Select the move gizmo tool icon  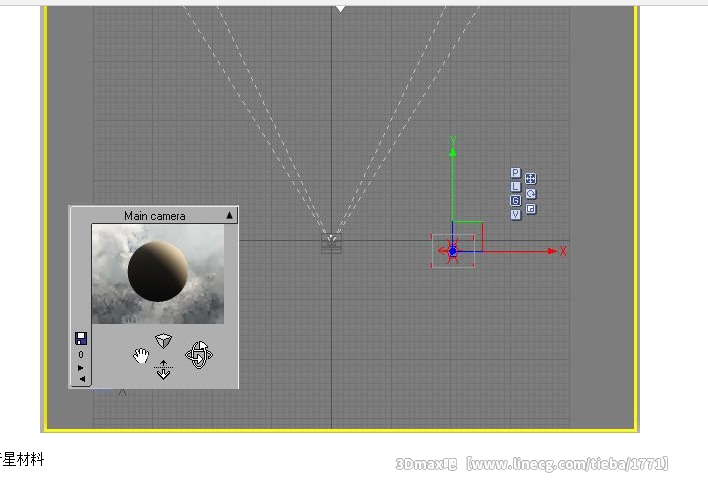[531, 178]
